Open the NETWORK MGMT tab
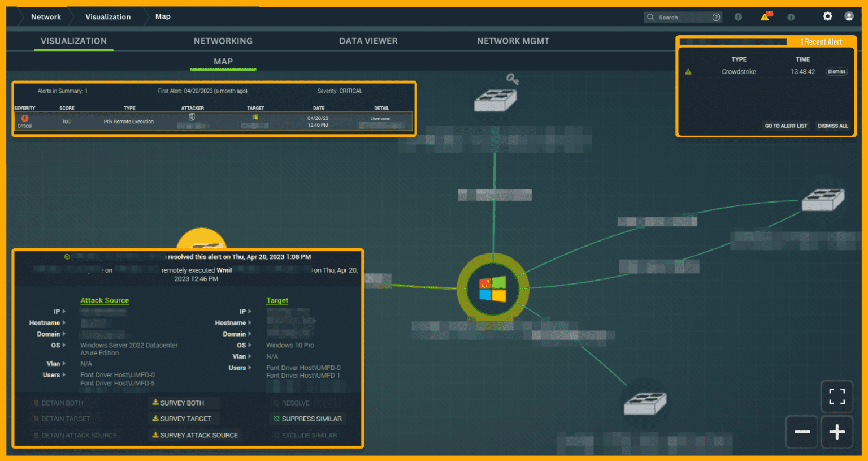The height and width of the screenshot is (461, 868). 513,41
